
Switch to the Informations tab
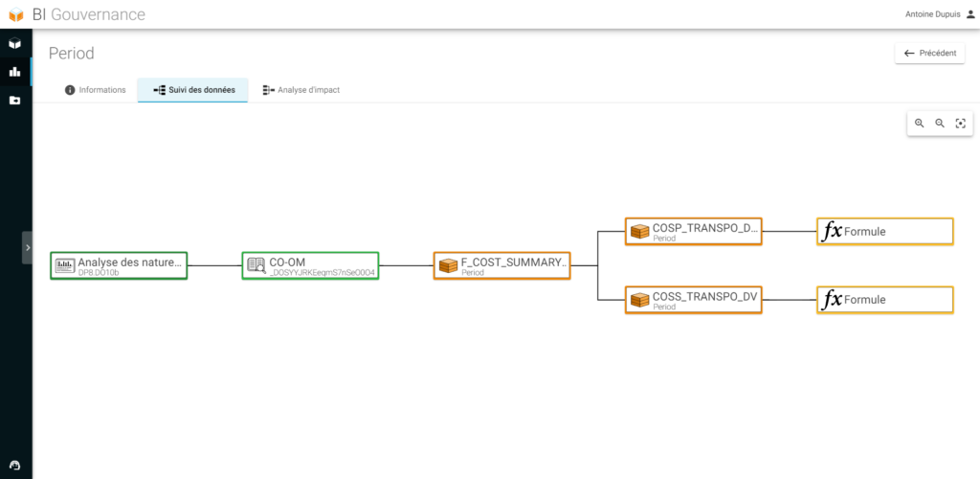pyautogui.click(x=95, y=90)
